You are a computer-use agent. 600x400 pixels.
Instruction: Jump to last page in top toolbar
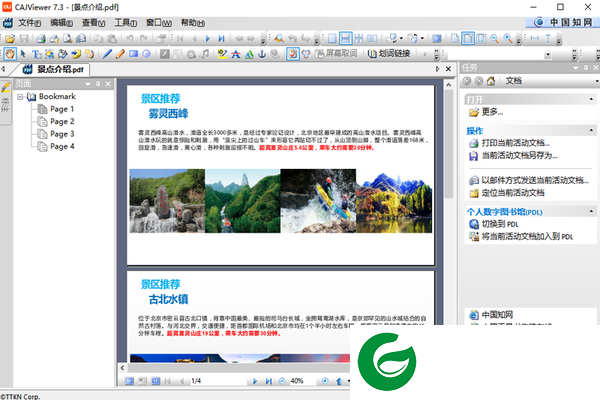tap(221, 38)
